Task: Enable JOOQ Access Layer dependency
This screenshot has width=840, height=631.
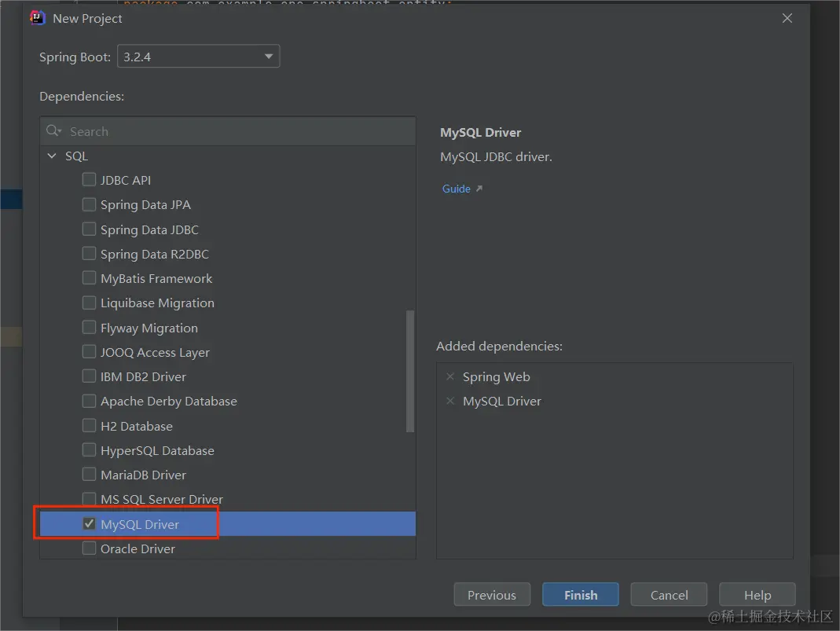Action: pos(89,352)
